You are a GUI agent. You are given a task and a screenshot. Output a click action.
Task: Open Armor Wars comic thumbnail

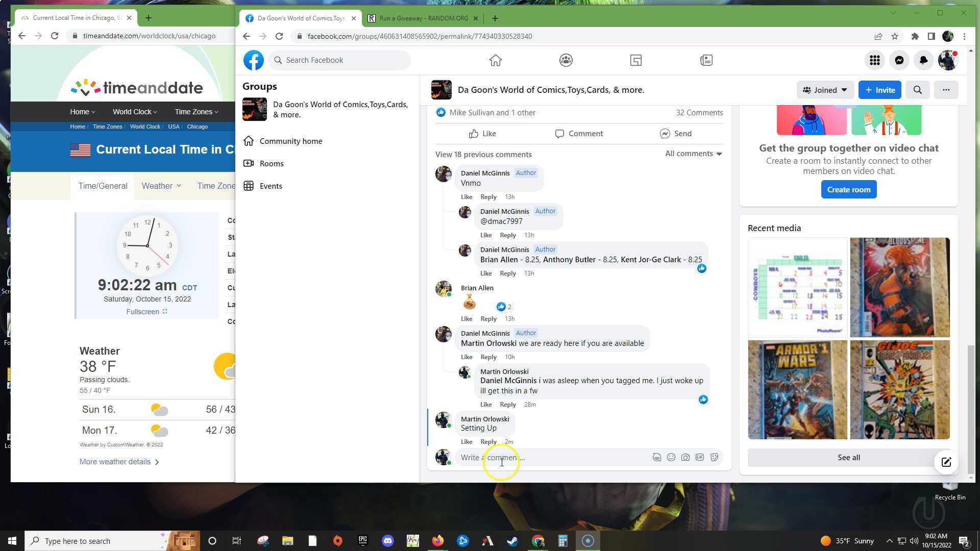(797, 390)
